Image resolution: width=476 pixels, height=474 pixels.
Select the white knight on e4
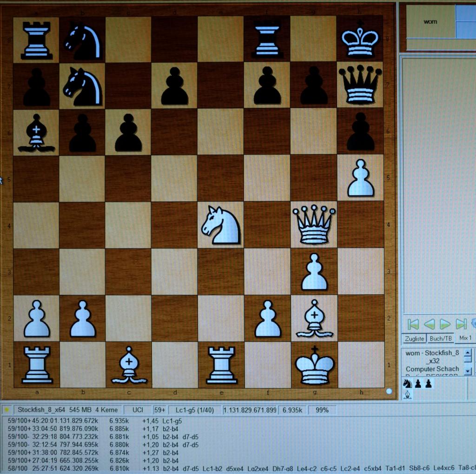[221, 225]
